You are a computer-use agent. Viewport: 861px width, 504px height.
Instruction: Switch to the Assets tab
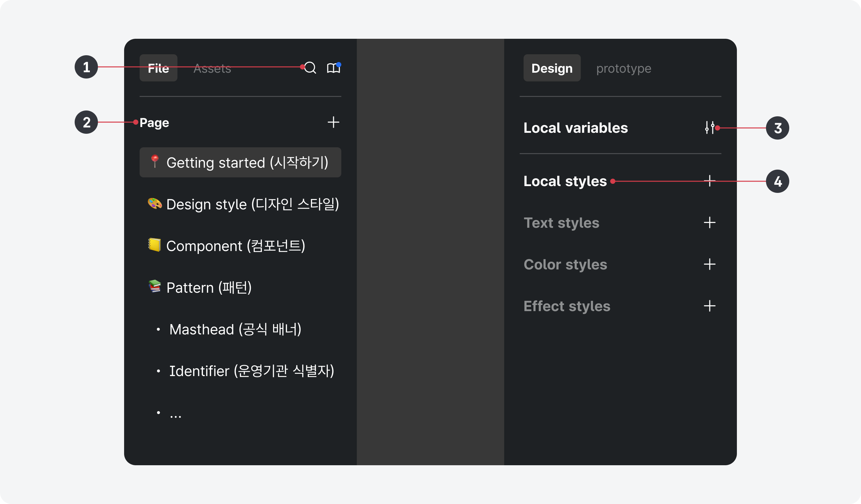(211, 67)
